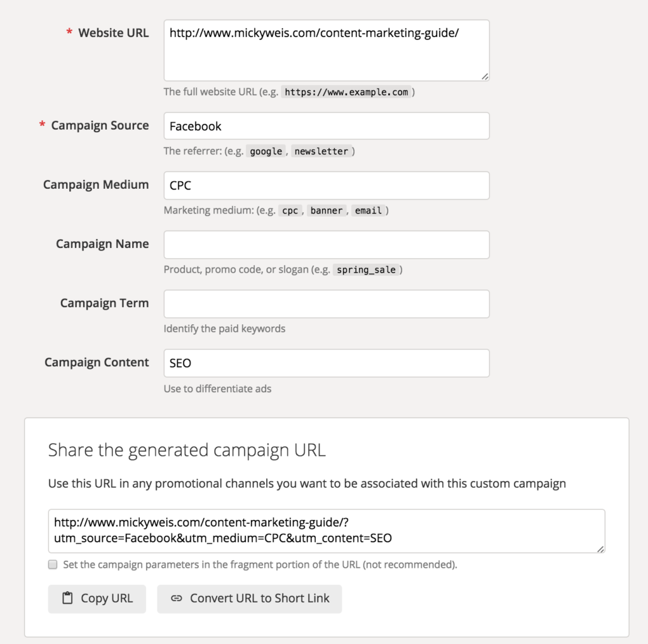
Task: Click the generated campaign URL text box
Action: [x=326, y=531]
